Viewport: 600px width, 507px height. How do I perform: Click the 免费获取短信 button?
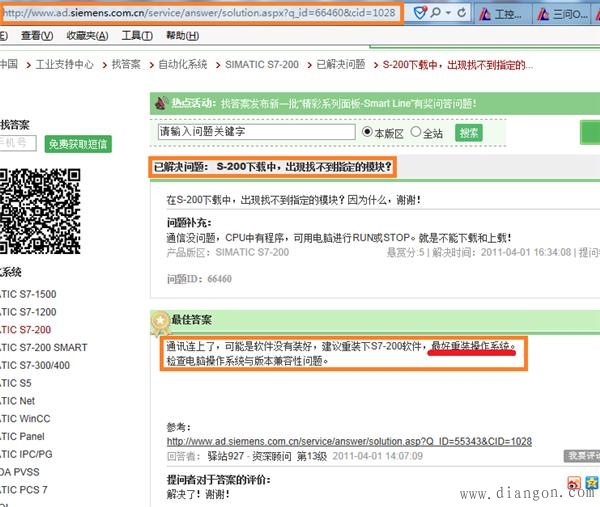pos(79,144)
